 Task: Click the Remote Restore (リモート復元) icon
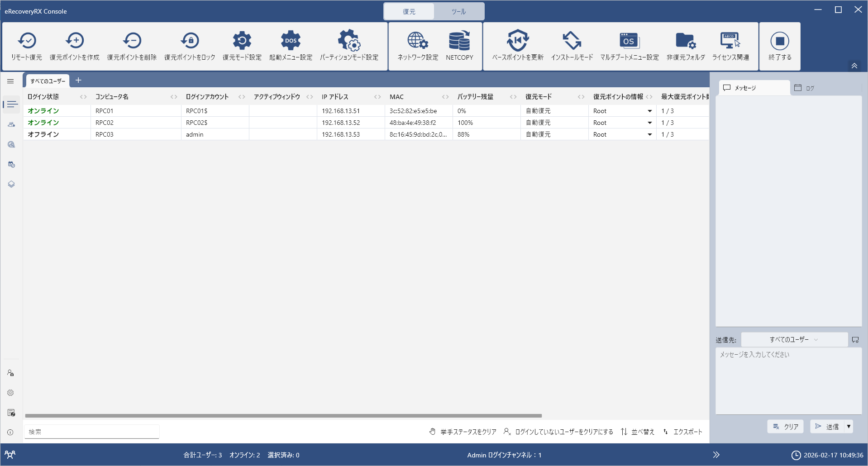[27, 41]
